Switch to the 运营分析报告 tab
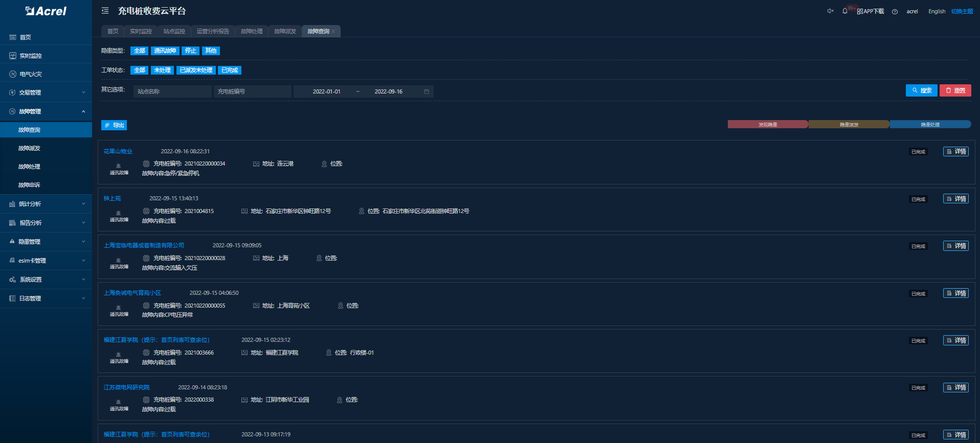The height and width of the screenshot is (443, 980). (213, 31)
